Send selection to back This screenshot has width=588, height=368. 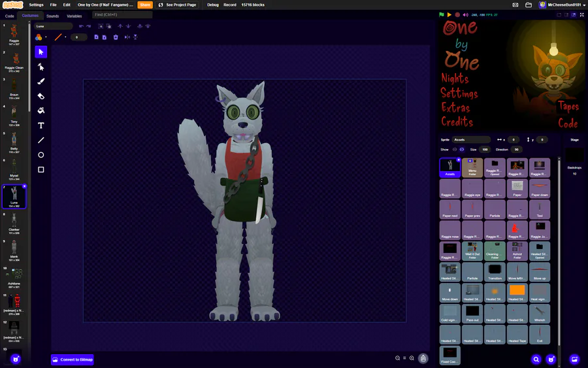click(148, 26)
